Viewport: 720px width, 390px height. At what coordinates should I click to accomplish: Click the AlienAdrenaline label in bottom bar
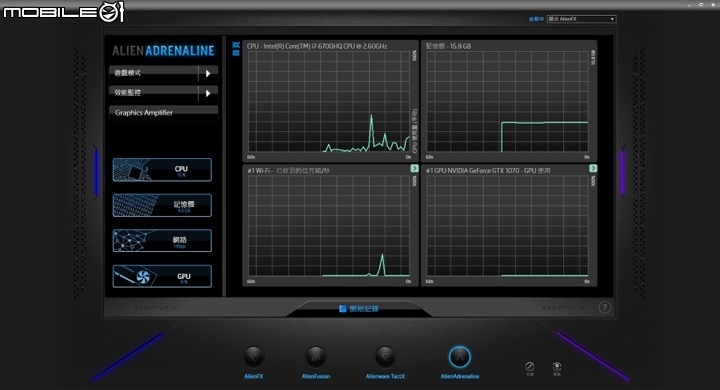click(460, 376)
